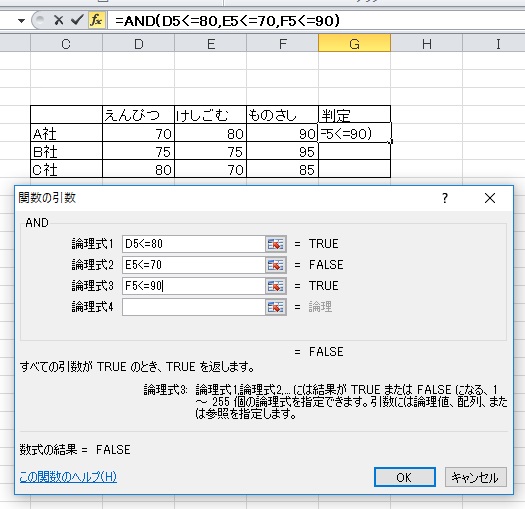Collapse dialog via 論理式4 range selector icon
The width and height of the screenshot is (525, 509).
tap(276, 307)
